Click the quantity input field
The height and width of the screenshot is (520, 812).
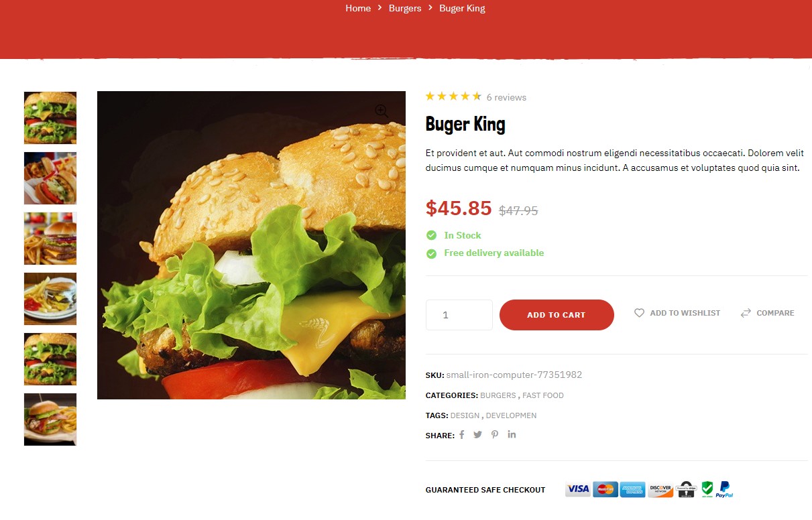point(459,315)
